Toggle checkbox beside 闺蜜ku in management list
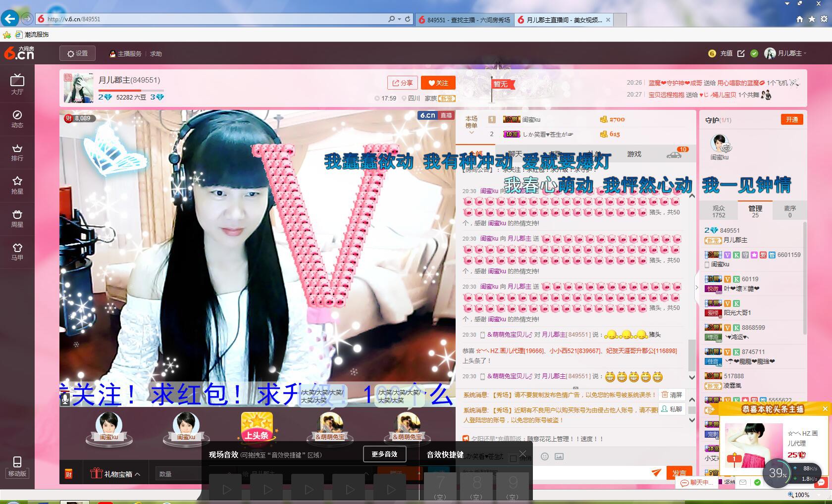The height and width of the screenshot is (504, 832). 707,264
